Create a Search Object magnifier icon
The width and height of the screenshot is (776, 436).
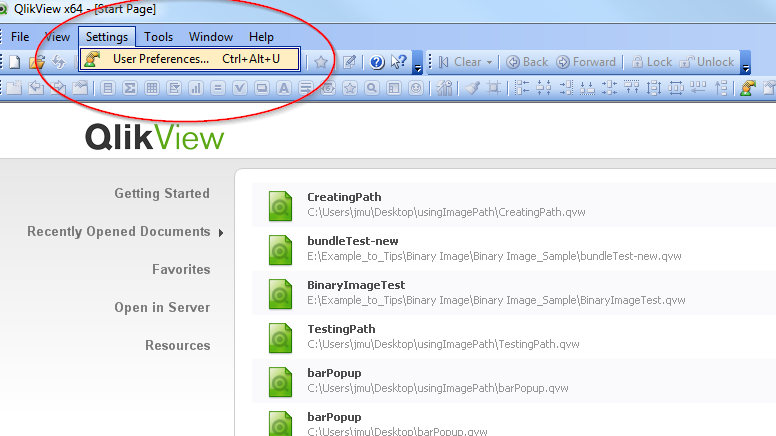point(372,89)
